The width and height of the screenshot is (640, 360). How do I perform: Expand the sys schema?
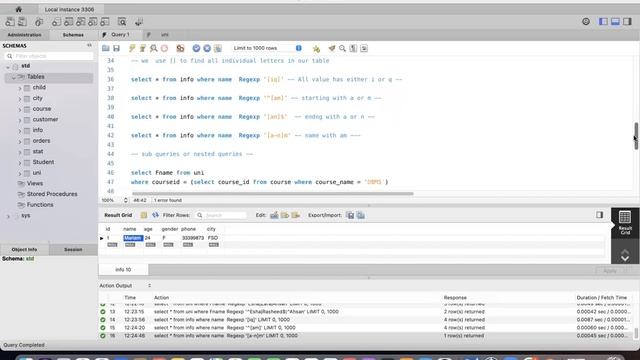point(8,216)
